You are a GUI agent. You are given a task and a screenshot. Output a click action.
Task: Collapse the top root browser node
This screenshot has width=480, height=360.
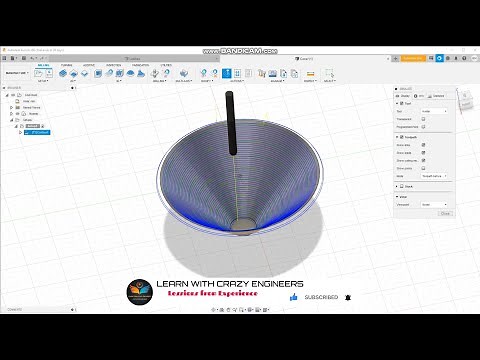point(7,95)
